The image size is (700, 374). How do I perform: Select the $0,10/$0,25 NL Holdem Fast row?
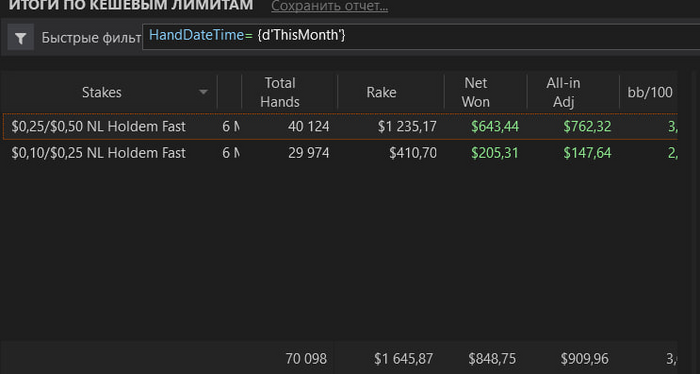point(340,153)
